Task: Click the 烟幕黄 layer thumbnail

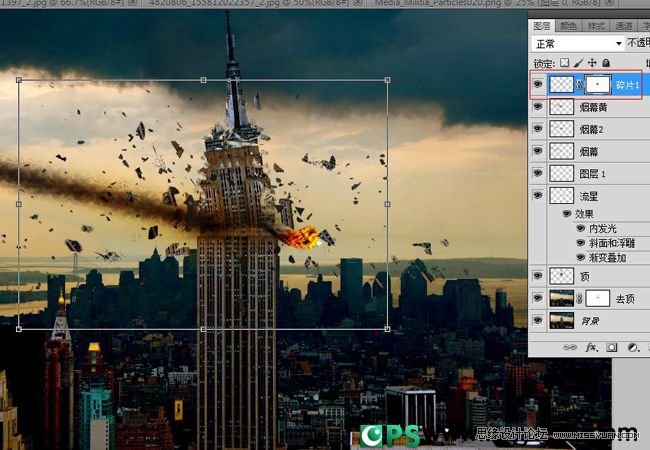Action: coord(561,107)
